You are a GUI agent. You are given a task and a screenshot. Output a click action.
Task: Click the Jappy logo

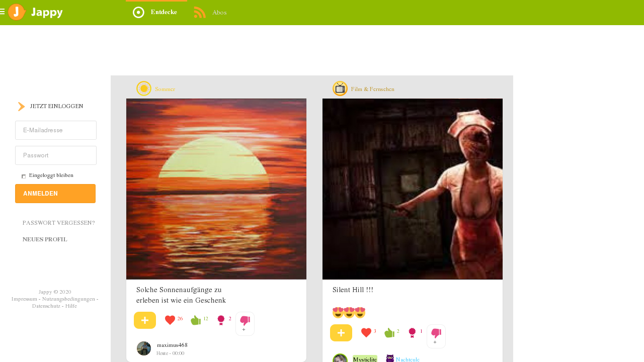[x=36, y=12]
